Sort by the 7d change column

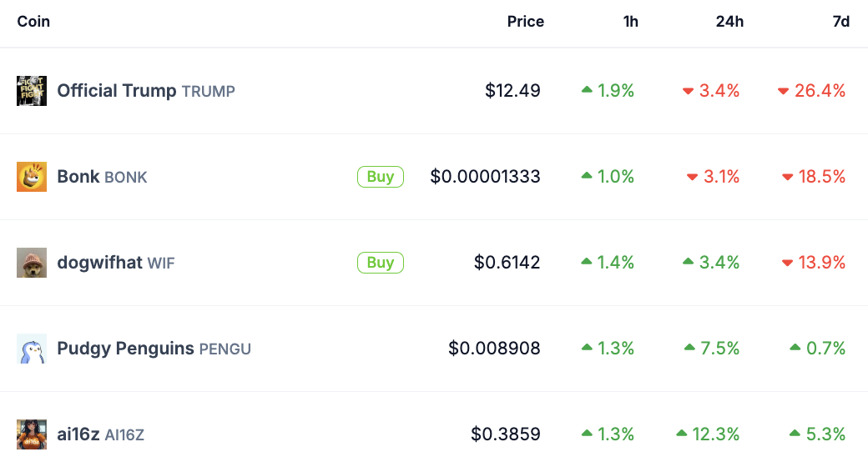(840, 22)
